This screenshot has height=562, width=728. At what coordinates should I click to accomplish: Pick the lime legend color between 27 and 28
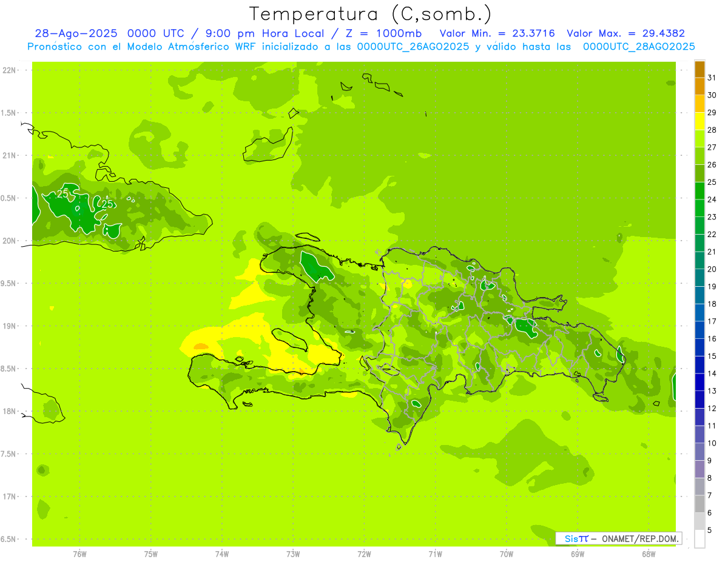pyautogui.click(x=699, y=138)
